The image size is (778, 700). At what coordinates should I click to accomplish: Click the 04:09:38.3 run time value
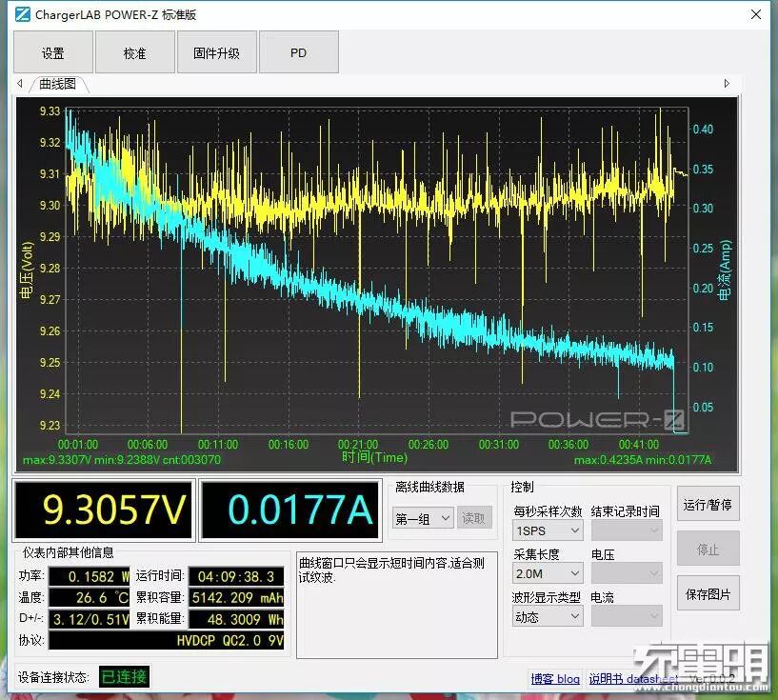click(236, 576)
